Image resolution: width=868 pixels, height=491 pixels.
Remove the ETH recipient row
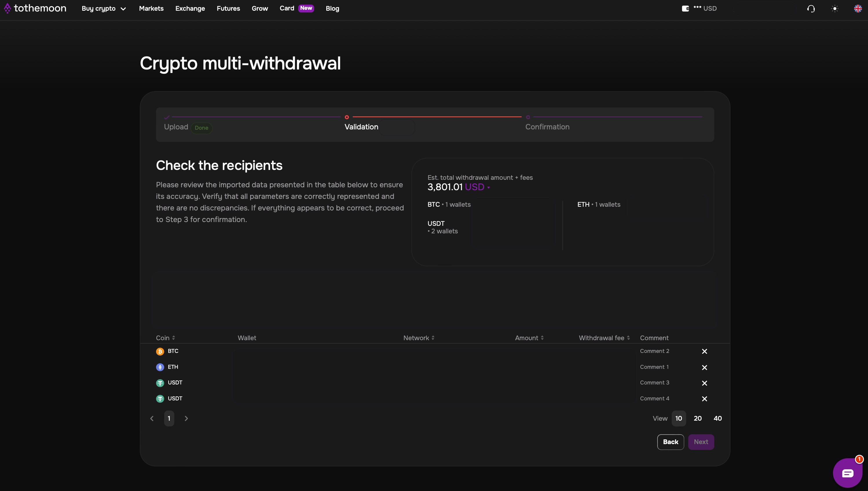[704, 367]
